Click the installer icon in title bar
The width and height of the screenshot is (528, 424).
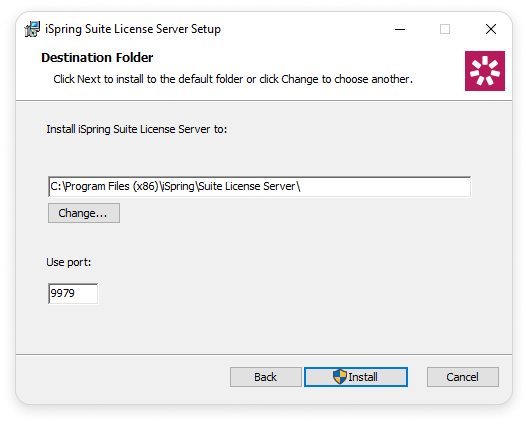click(x=32, y=29)
